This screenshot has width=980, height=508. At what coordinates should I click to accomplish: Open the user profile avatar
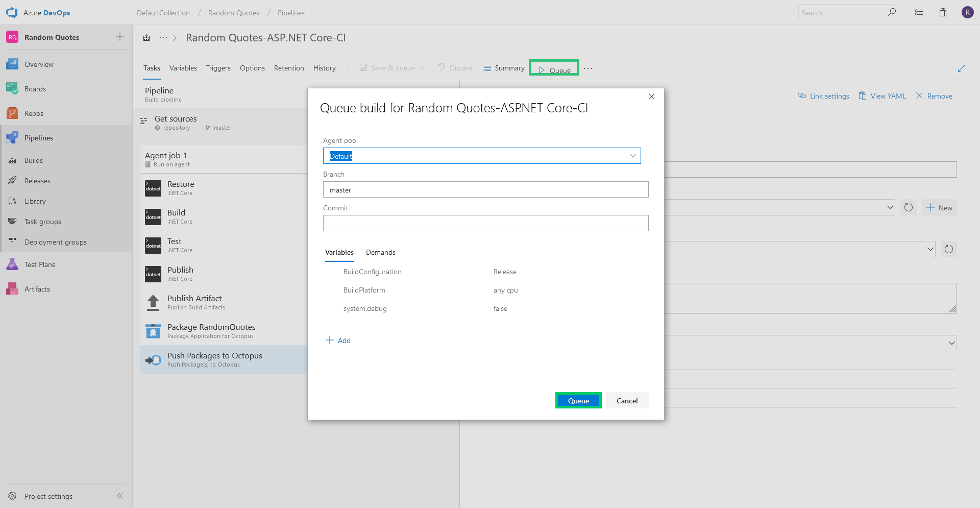tap(967, 12)
